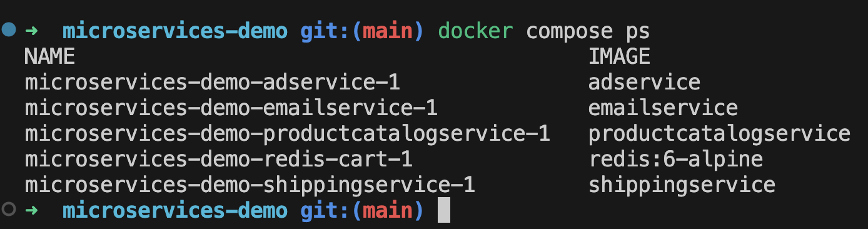Click the blue filled command status circle
This screenshot has height=229, width=868.
point(9,30)
